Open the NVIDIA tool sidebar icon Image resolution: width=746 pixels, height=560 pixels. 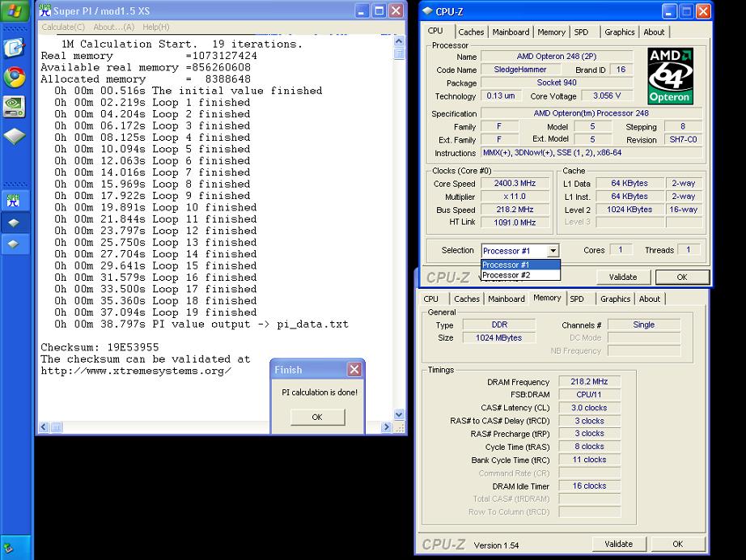click(15, 107)
